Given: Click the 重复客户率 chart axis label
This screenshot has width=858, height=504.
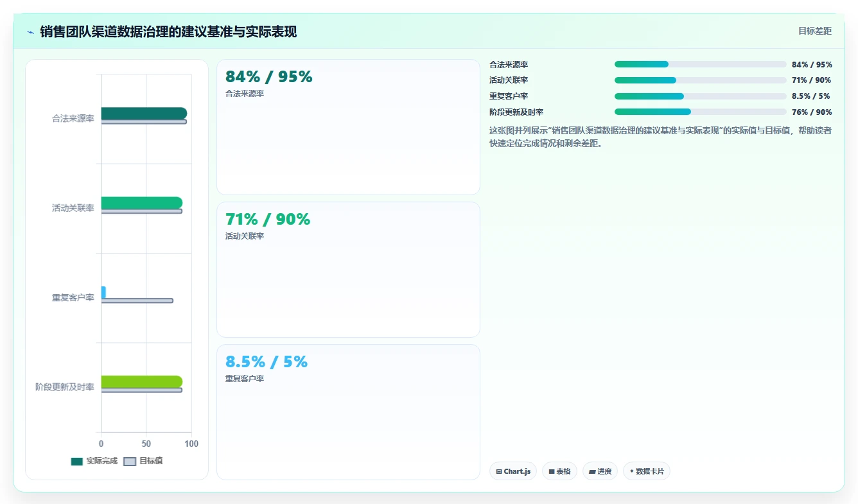Looking at the screenshot, I should point(73,298).
